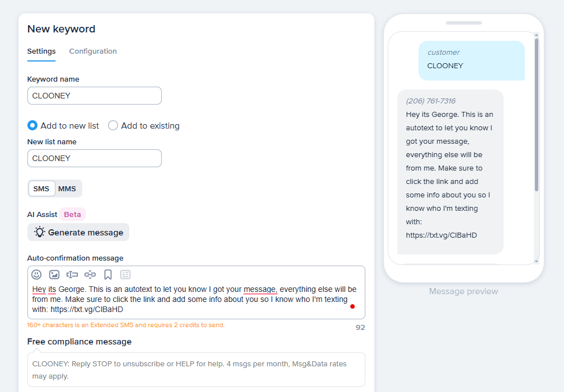Click the insert merge field icon
This screenshot has width=564, height=392.
coord(72,275)
